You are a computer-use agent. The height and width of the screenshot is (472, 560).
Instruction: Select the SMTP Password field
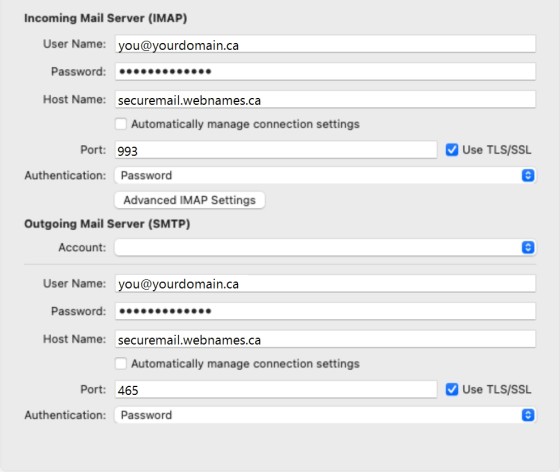pos(325,311)
